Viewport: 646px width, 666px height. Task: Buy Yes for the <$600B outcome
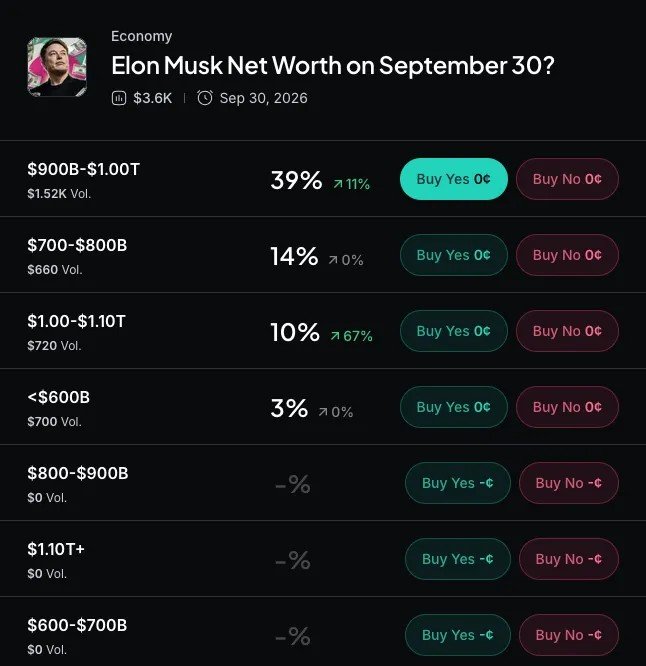pos(454,407)
